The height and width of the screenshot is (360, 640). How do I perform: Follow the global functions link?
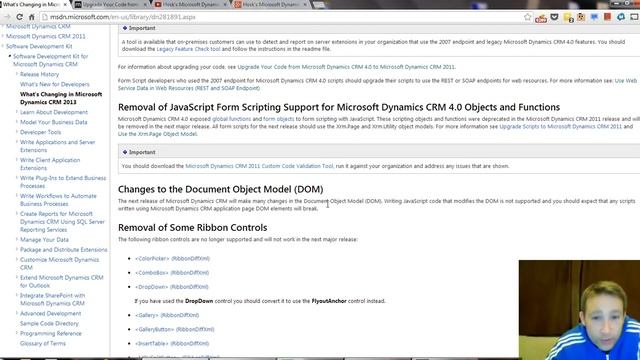(x=231, y=119)
